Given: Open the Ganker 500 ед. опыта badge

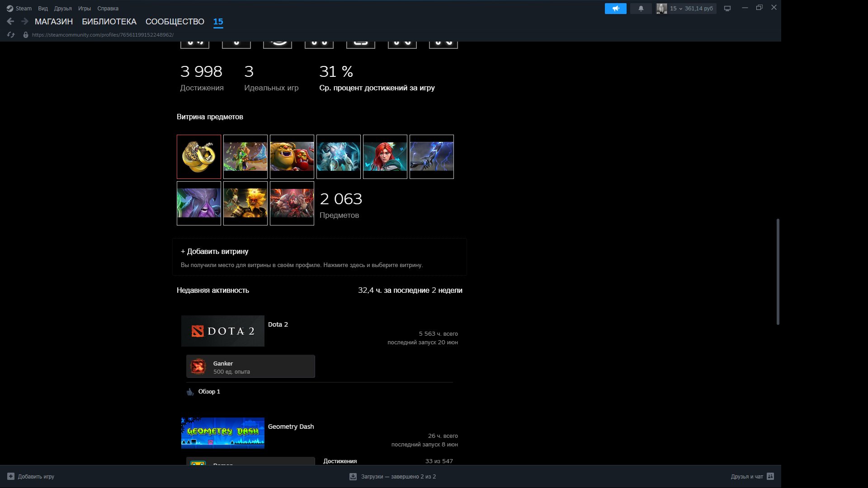Looking at the screenshot, I should (x=250, y=366).
